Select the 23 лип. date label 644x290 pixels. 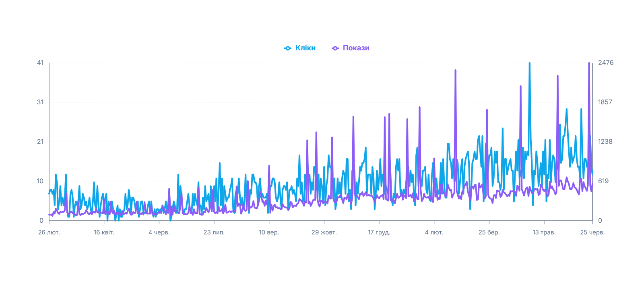(214, 232)
